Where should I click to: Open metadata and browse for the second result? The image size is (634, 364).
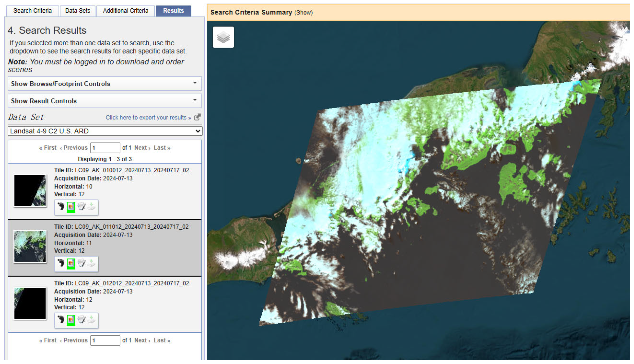point(81,264)
